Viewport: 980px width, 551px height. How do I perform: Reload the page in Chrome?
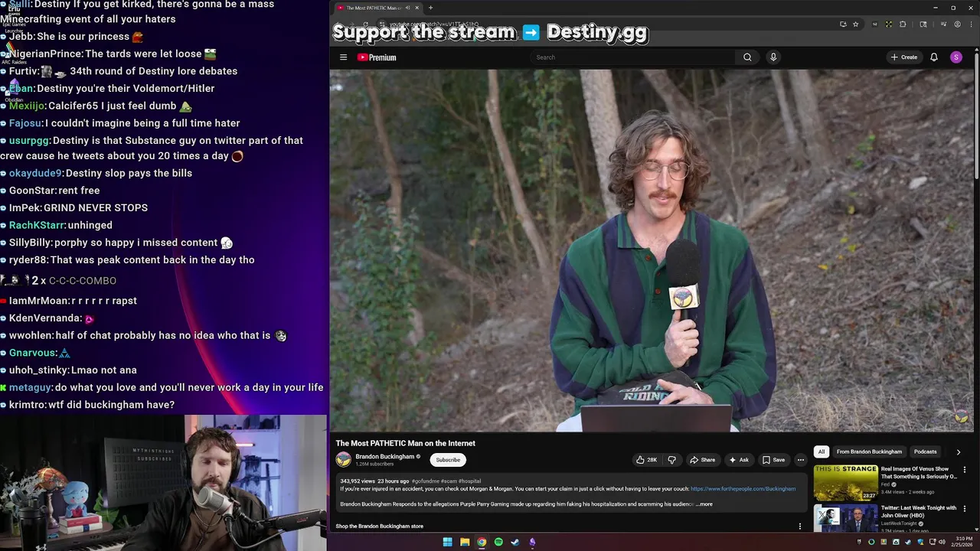click(x=365, y=24)
